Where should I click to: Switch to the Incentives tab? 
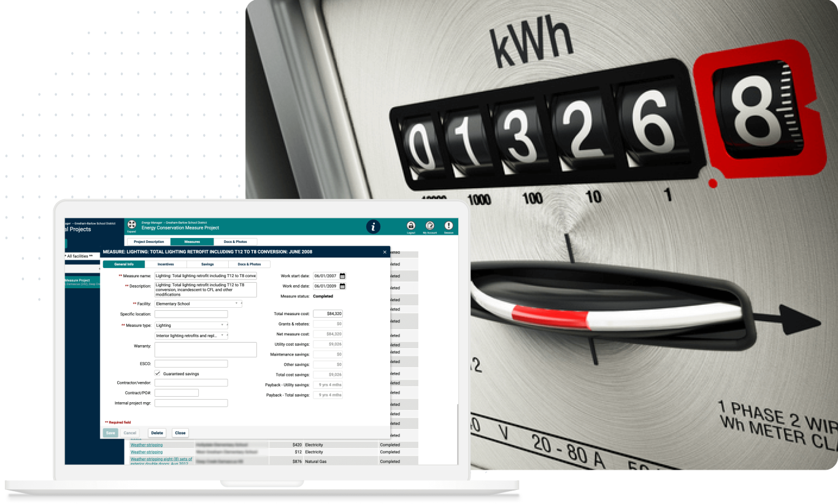click(x=166, y=264)
